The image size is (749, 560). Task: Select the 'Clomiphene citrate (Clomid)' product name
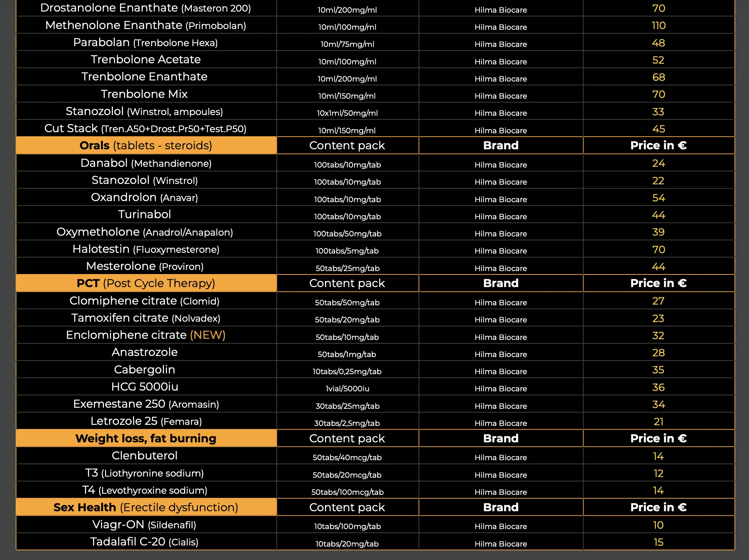pyautogui.click(x=145, y=301)
